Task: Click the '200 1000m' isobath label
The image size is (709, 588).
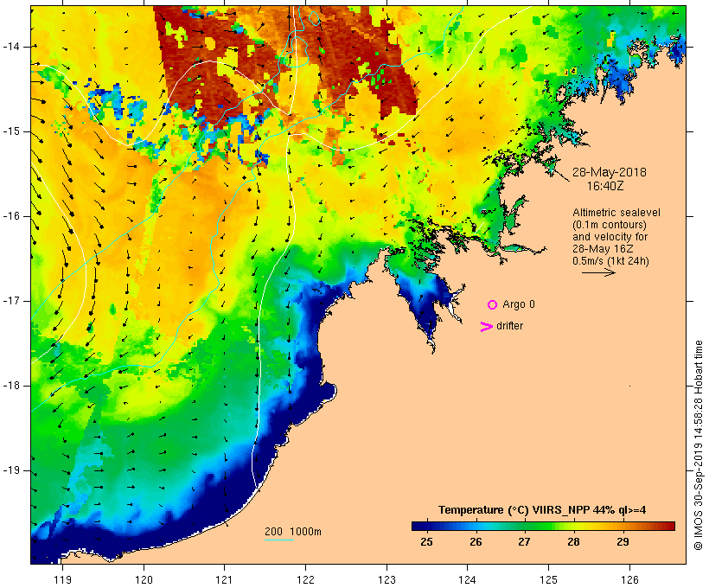Action: (293, 532)
